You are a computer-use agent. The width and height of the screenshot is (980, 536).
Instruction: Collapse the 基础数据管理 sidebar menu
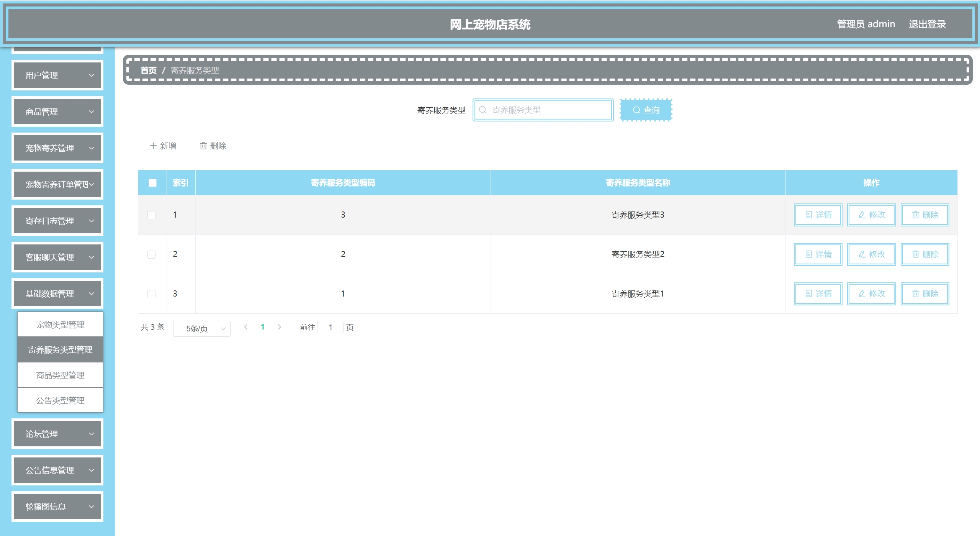(x=57, y=294)
